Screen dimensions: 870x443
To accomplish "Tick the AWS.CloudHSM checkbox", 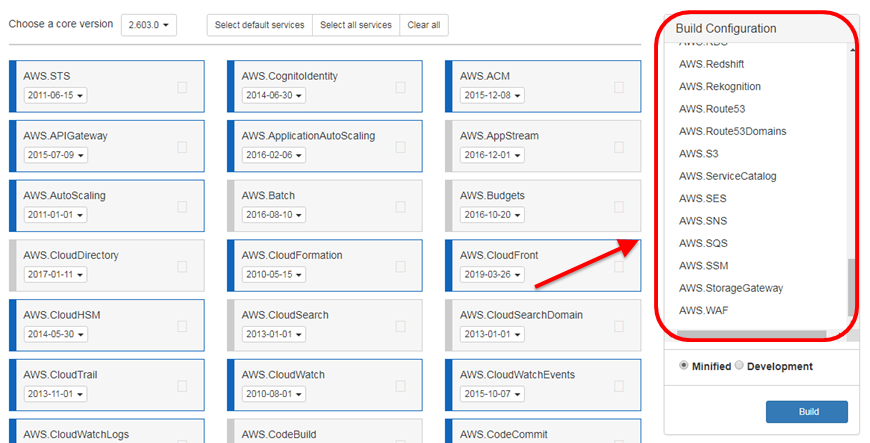I will click(x=182, y=326).
